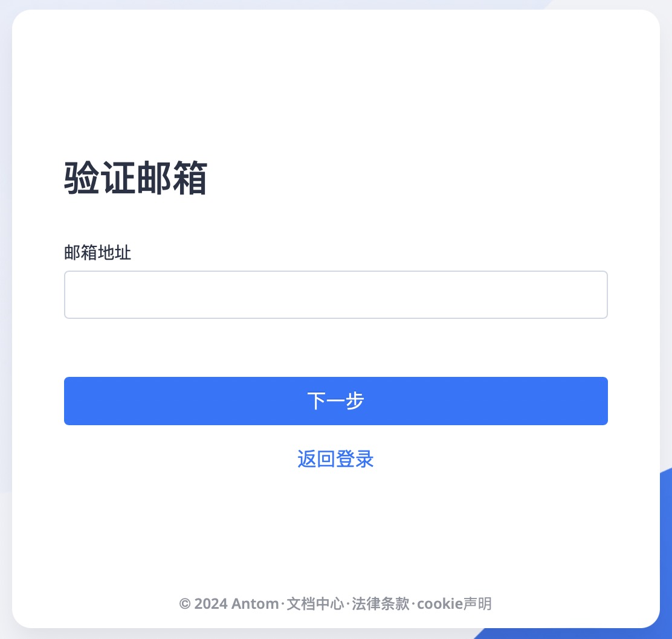This screenshot has width=672, height=639.
Task: View legal terms via 法律条款
Action: 381,603
